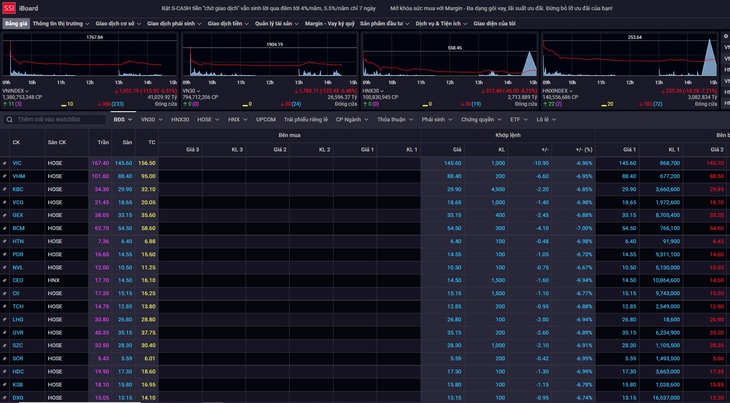Pin the SZC row
The image size is (730, 403).
pyautogui.click(x=5, y=346)
